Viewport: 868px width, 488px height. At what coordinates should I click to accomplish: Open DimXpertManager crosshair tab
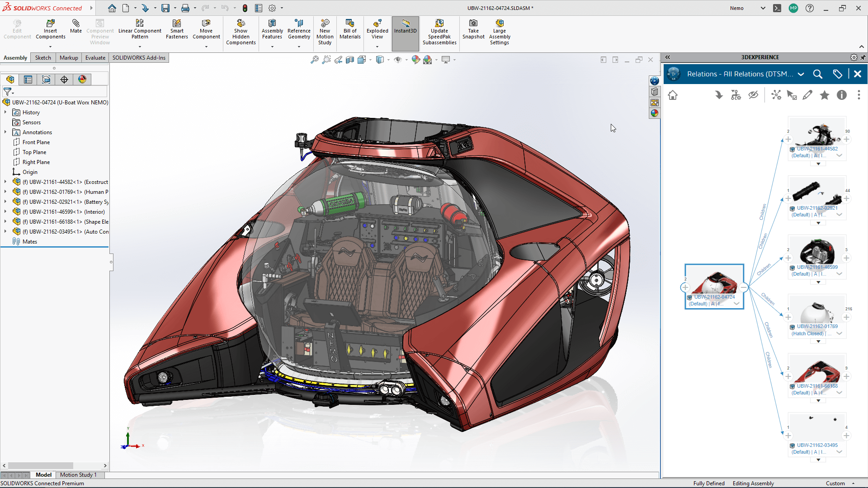tap(64, 80)
